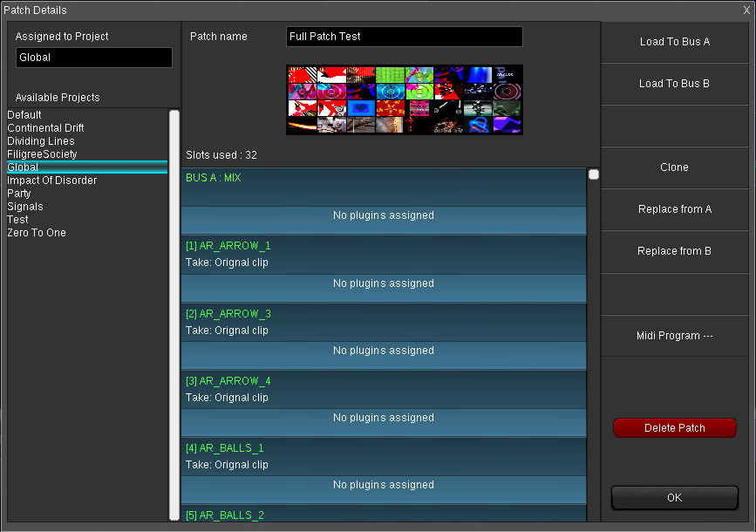Image resolution: width=756 pixels, height=532 pixels.
Task: Click Replace from B button
Action: [x=674, y=251]
